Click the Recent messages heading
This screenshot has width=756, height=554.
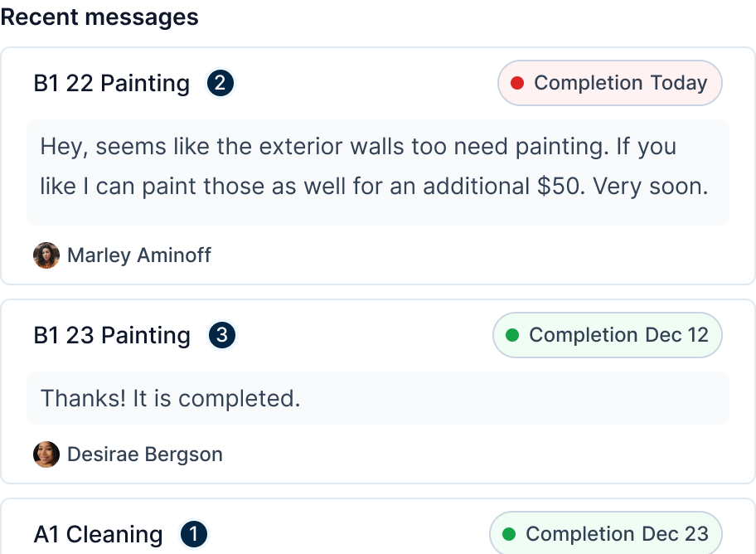(x=99, y=17)
